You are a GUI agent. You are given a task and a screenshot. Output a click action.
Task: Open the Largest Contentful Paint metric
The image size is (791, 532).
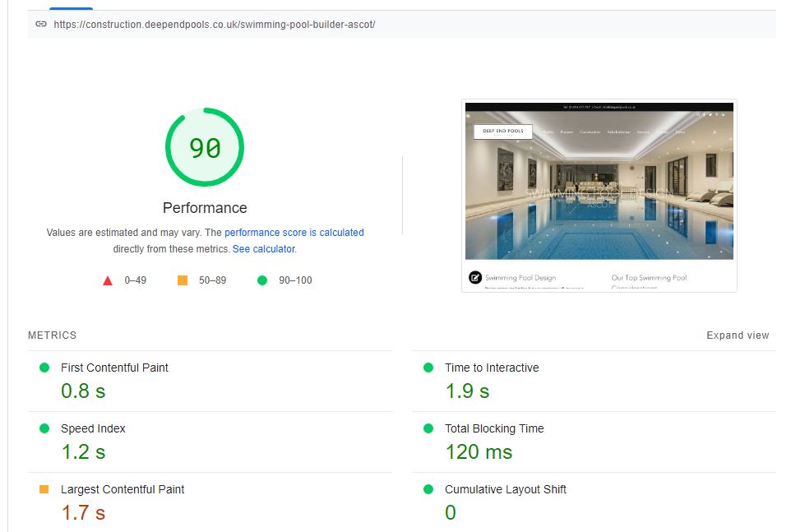[x=123, y=489]
